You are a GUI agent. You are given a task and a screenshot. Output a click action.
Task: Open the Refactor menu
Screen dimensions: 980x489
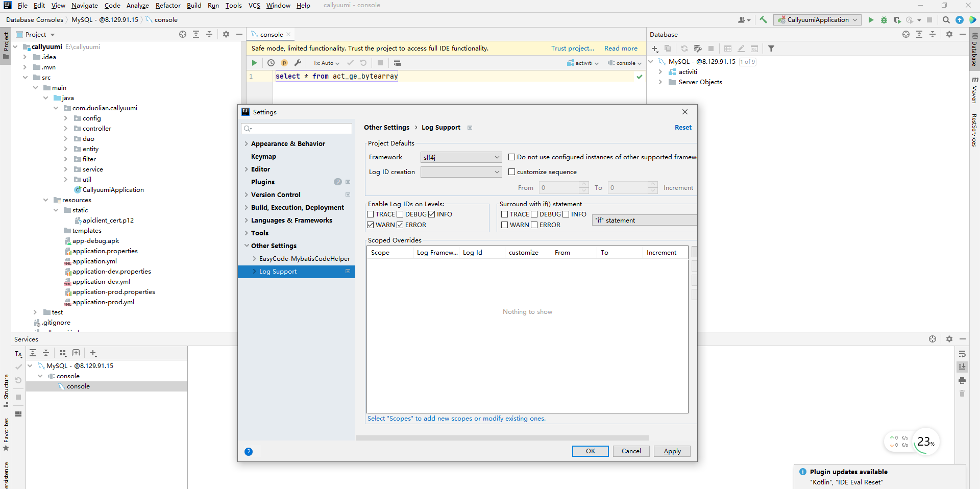click(x=168, y=6)
